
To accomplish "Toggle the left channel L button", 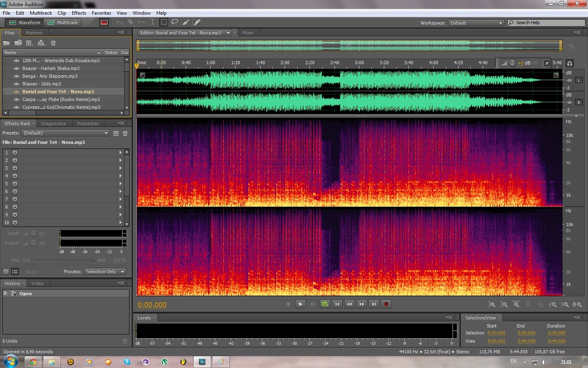I will pyautogui.click(x=579, y=81).
